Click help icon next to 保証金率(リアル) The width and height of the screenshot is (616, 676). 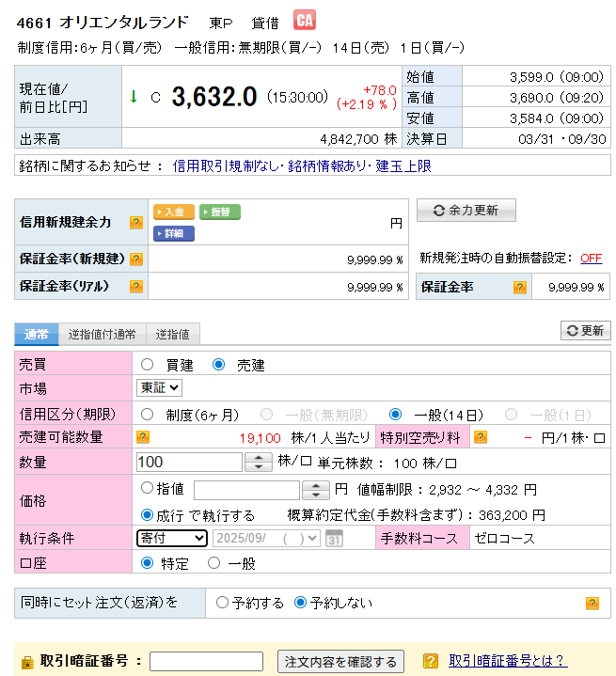[x=136, y=287]
